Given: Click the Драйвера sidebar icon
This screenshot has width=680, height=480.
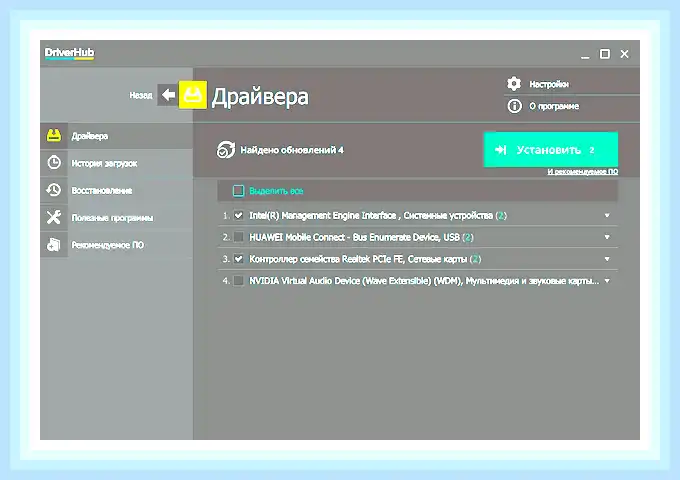Looking at the screenshot, I should [54, 136].
